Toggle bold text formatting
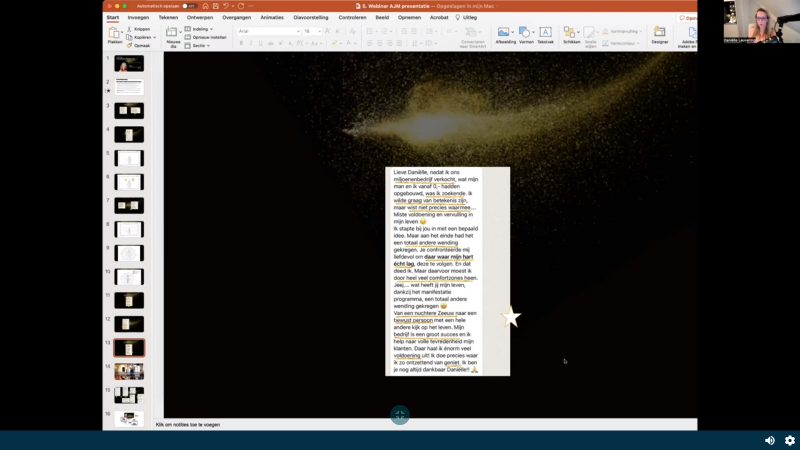The width and height of the screenshot is (800, 450). pos(241,44)
